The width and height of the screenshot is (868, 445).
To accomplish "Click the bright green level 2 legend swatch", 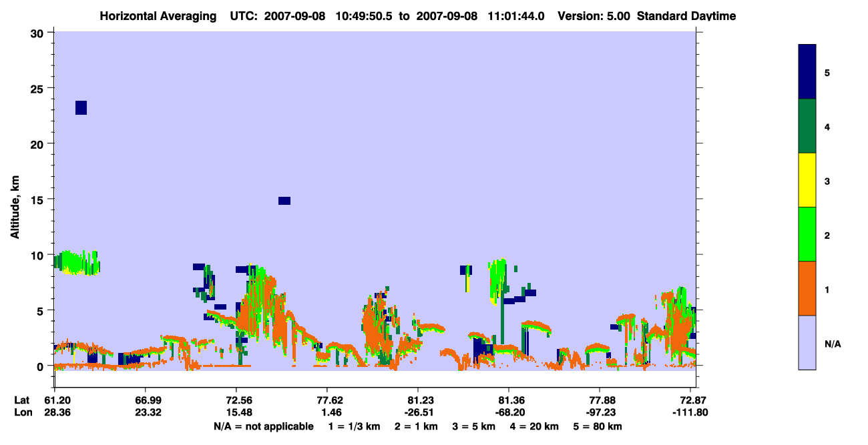I will click(x=807, y=234).
